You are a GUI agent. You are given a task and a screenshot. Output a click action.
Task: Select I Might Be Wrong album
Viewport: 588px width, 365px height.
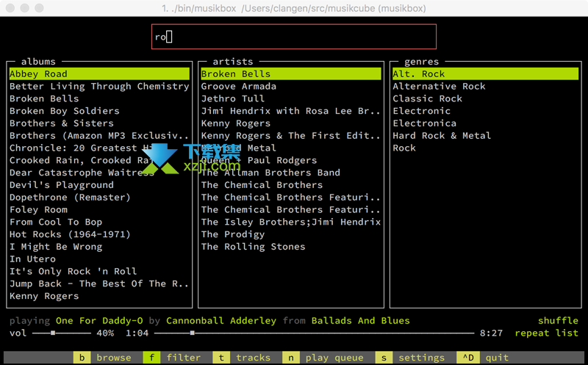pyautogui.click(x=99, y=247)
